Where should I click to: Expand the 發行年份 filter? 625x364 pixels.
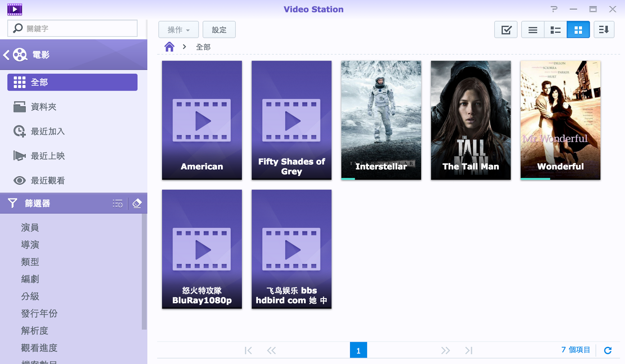[39, 314]
